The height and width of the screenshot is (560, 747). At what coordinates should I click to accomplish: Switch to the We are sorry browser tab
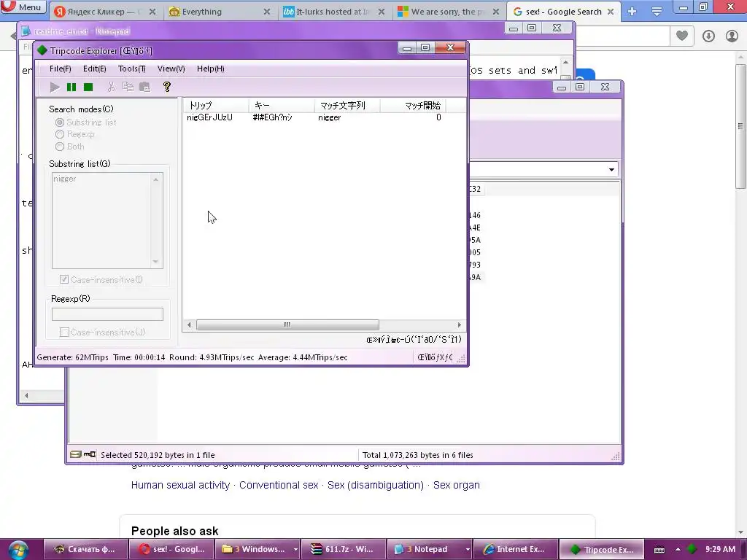pos(448,12)
